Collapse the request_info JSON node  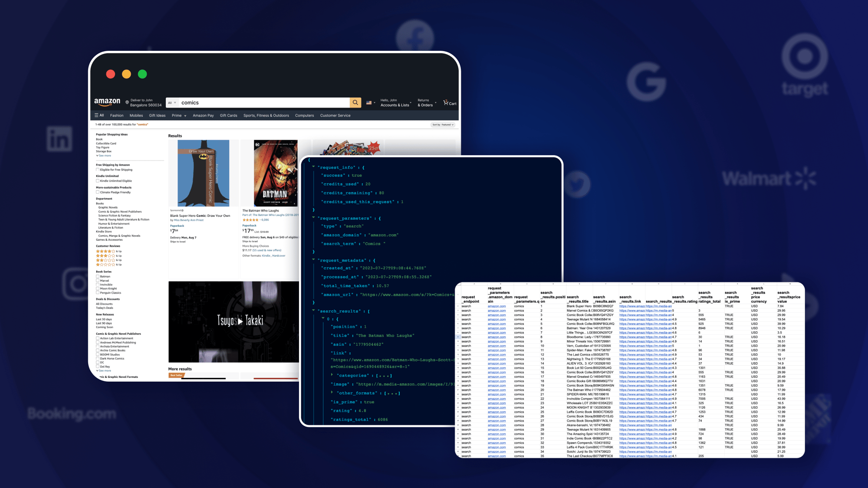(x=313, y=167)
